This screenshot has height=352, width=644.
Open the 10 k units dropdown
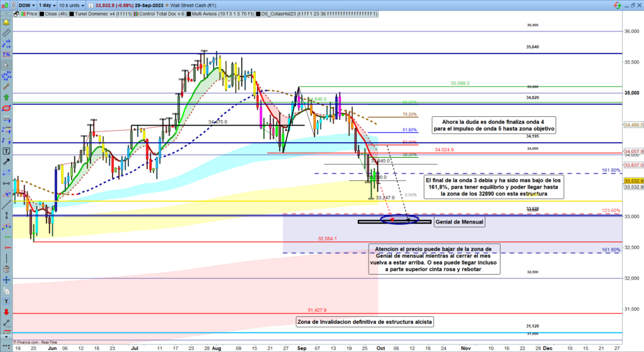(73, 4)
